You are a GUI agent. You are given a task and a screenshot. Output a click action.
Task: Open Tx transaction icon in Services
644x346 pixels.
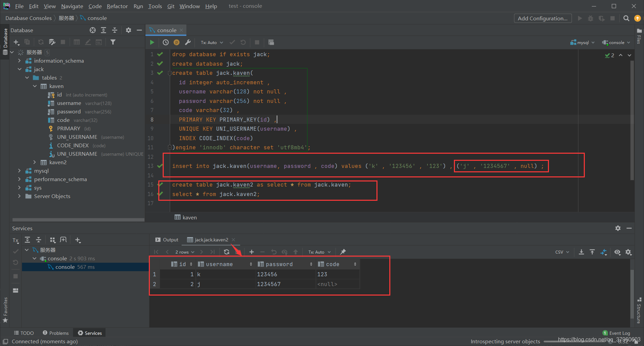pos(16,240)
